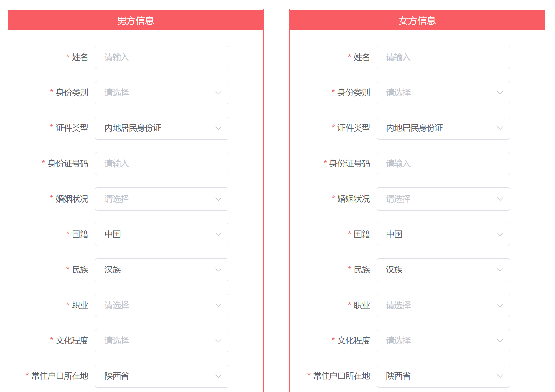
Task: Open female identity category dropdown
Action: pyautogui.click(x=443, y=93)
